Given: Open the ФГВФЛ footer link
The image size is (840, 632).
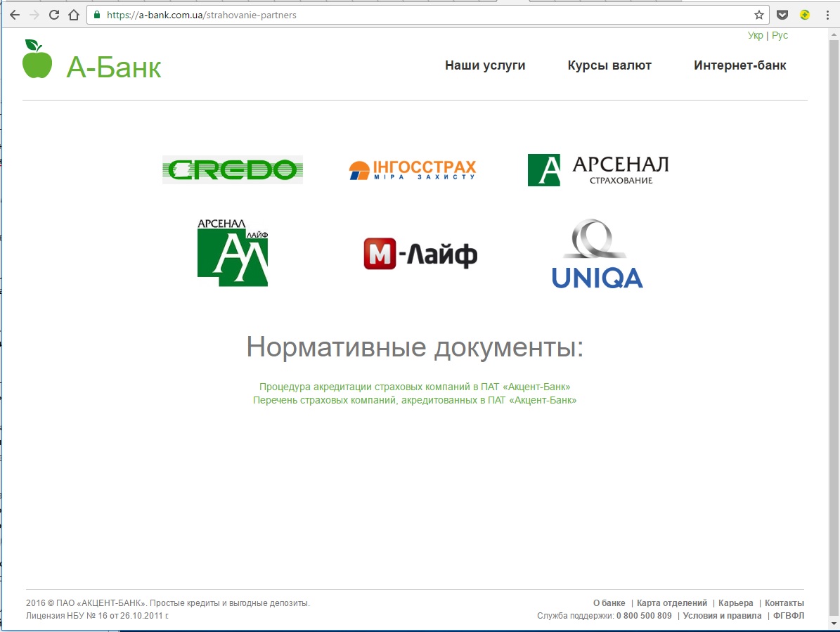Looking at the screenshot, I should pos(789,616).
